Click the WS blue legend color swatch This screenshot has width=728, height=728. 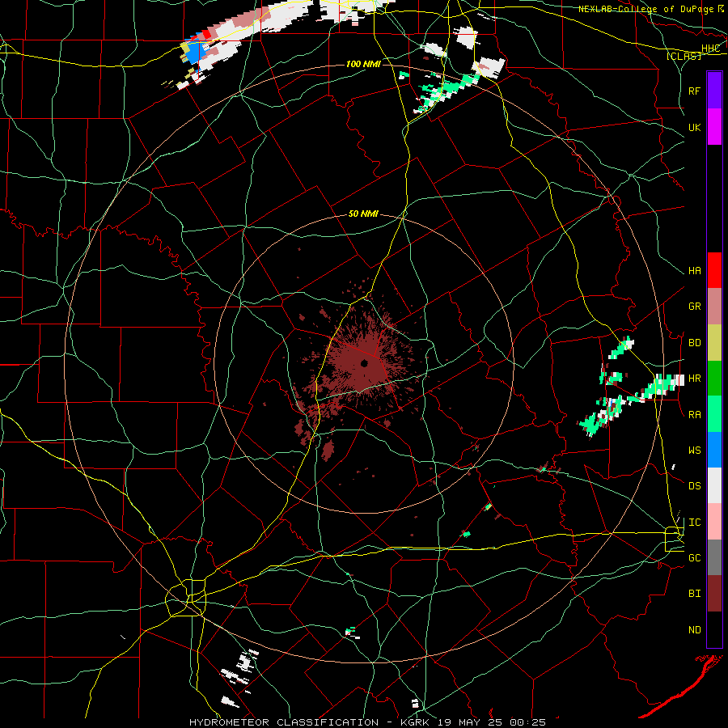(714, 450)
